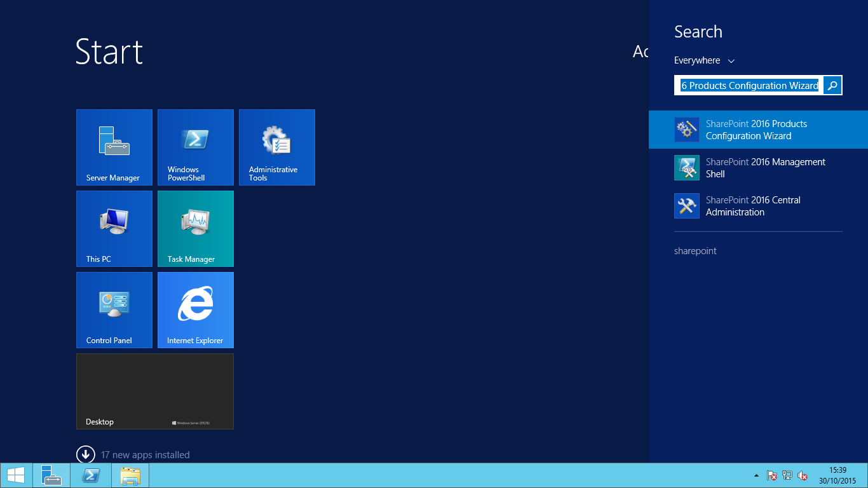Show hidden notification area icons
Screen dimensions: 868x488
756,475
